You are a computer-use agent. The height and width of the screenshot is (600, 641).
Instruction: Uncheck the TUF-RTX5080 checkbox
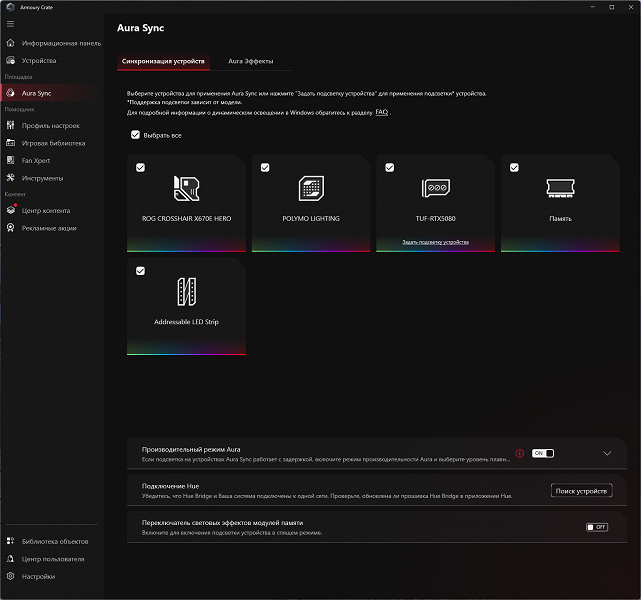pyautogui.click(x=390, y=168)
